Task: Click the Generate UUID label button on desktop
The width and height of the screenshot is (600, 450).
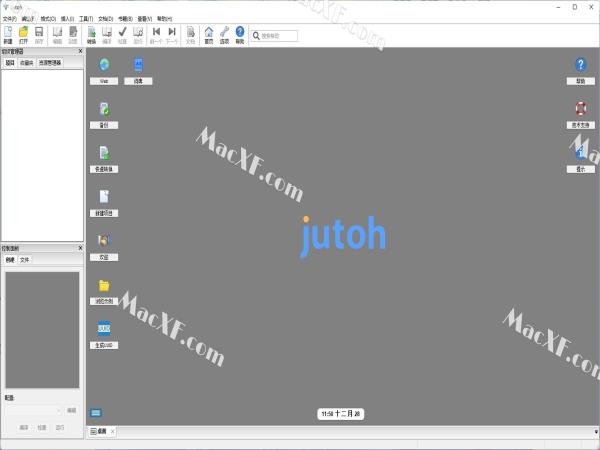Action: tap(104, 345)
